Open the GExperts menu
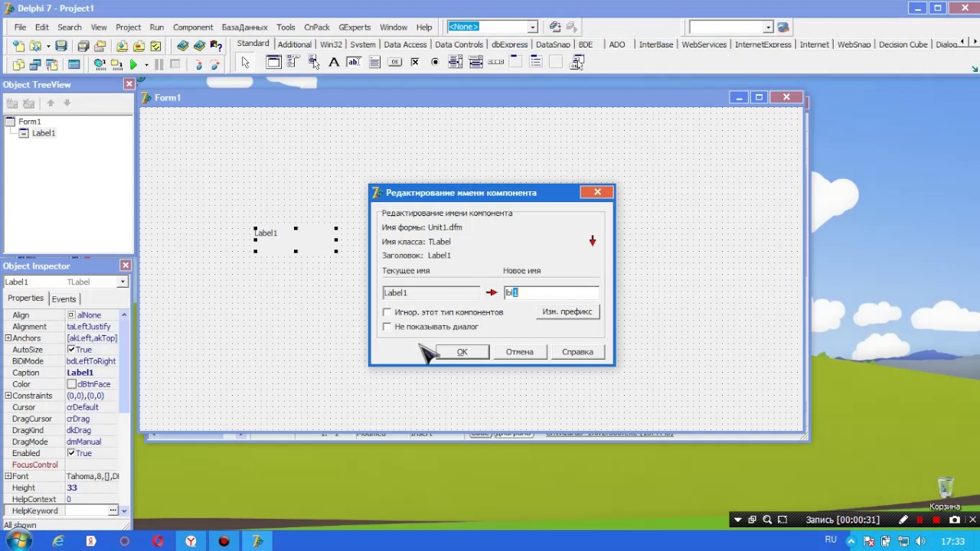Screen dimensions: 980x551 354,27
